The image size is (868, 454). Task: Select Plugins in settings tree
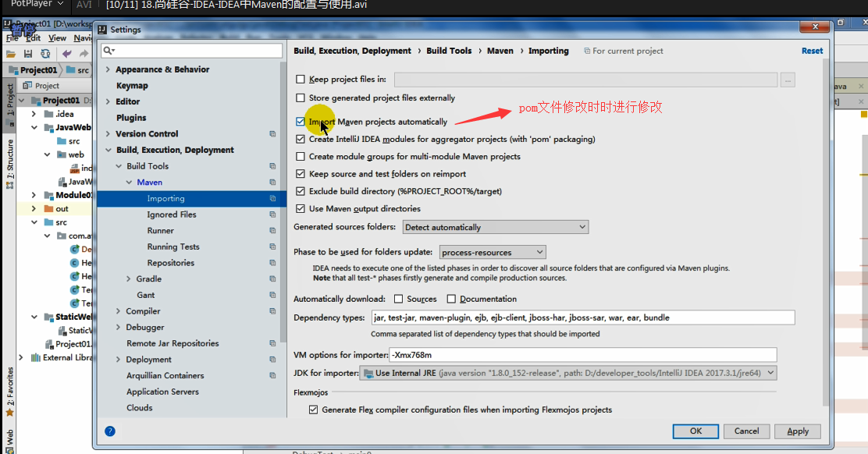(131, 118)
